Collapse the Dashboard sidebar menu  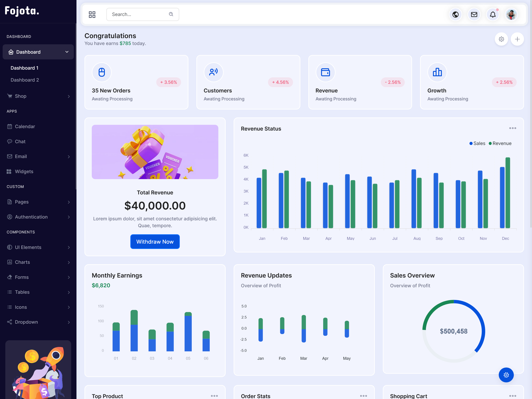tap(38, 52)
